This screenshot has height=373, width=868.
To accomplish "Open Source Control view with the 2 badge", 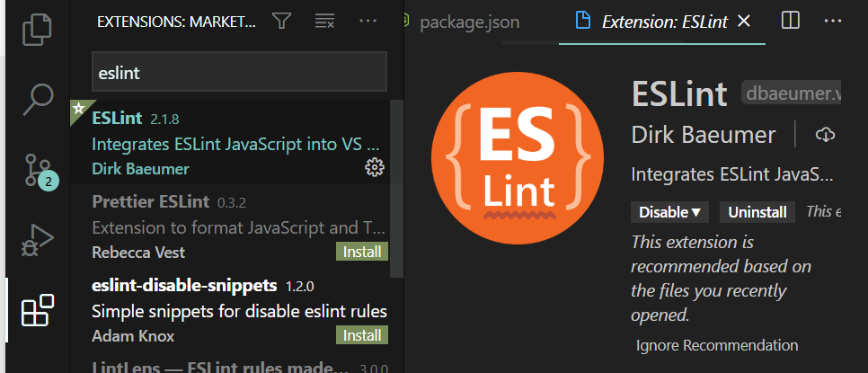I will point(40,171).
